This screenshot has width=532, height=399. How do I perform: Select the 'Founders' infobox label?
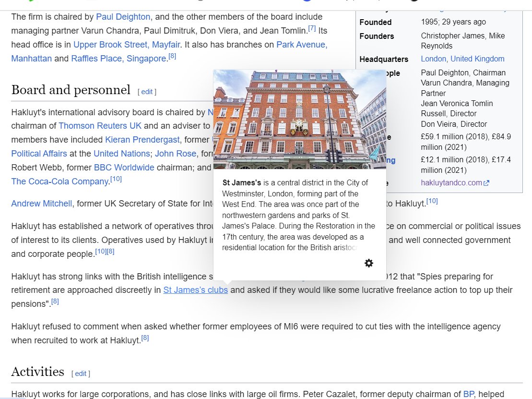[x=377, y=36]
